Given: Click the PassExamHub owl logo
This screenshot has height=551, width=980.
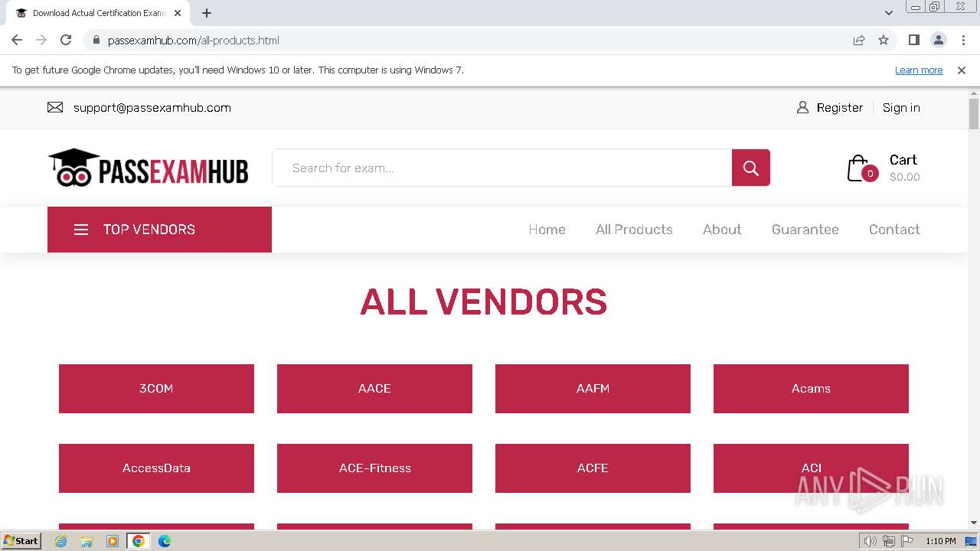Looking at the screenshot, I should point(148,168).
